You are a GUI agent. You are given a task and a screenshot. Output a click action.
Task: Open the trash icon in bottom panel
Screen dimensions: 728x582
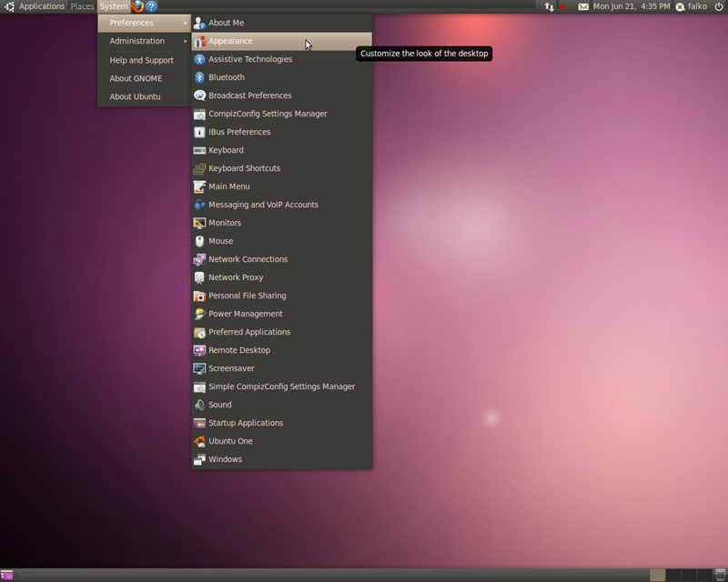720,575
